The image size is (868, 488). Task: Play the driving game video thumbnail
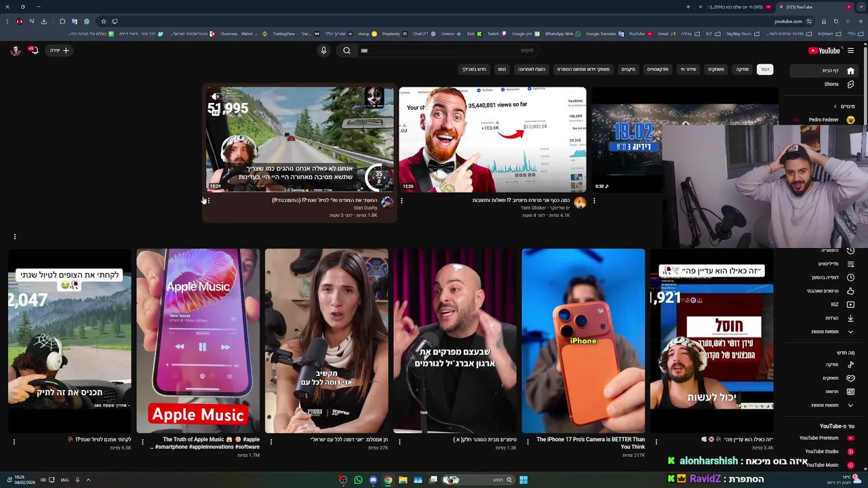coord(300,139)
